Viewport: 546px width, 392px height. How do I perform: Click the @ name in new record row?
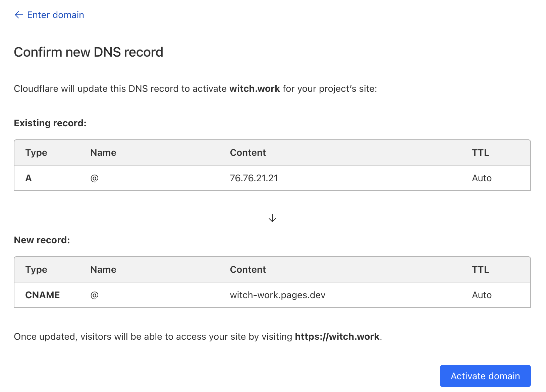click(95, 295)
